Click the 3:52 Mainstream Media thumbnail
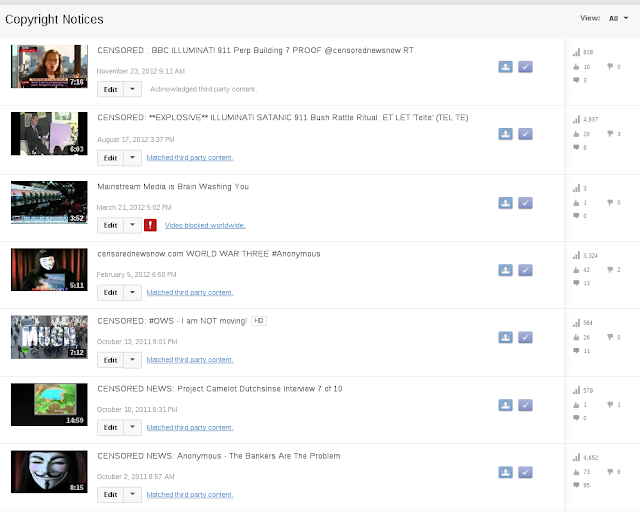 pyautogui.click(x=49, y=202)
